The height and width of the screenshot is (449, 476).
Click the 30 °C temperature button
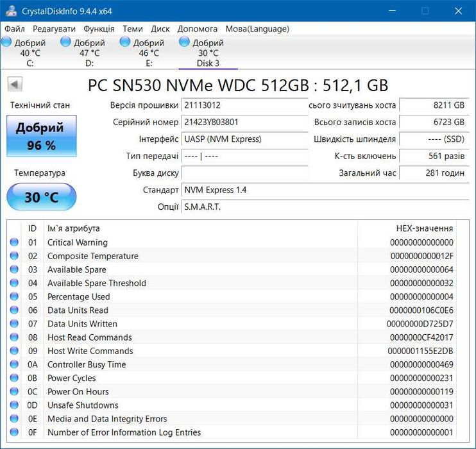click(x=42, y=197)
